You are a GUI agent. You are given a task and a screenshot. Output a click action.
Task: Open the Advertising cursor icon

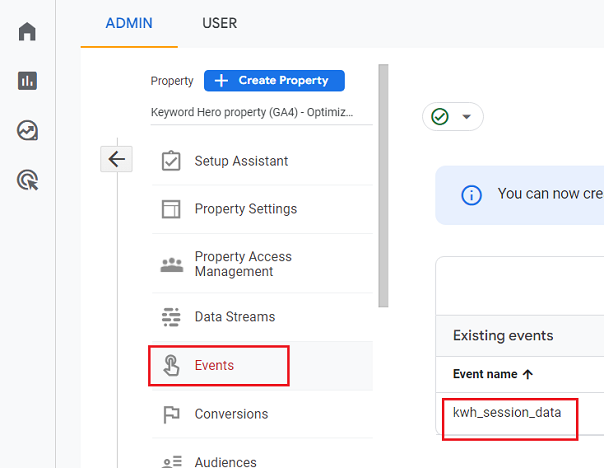[27, 180]
